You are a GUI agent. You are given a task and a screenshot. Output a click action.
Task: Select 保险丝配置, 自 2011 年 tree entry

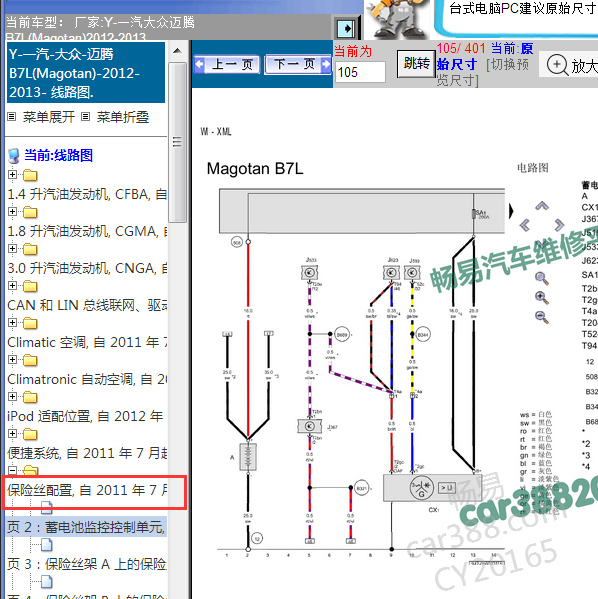tap(87, 490)
